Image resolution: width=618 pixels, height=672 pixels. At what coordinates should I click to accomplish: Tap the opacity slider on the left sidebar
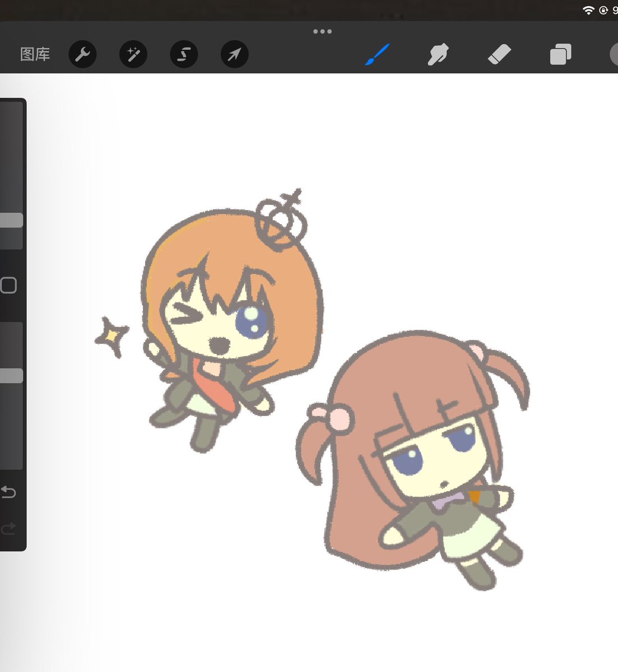tap(11, 375)
